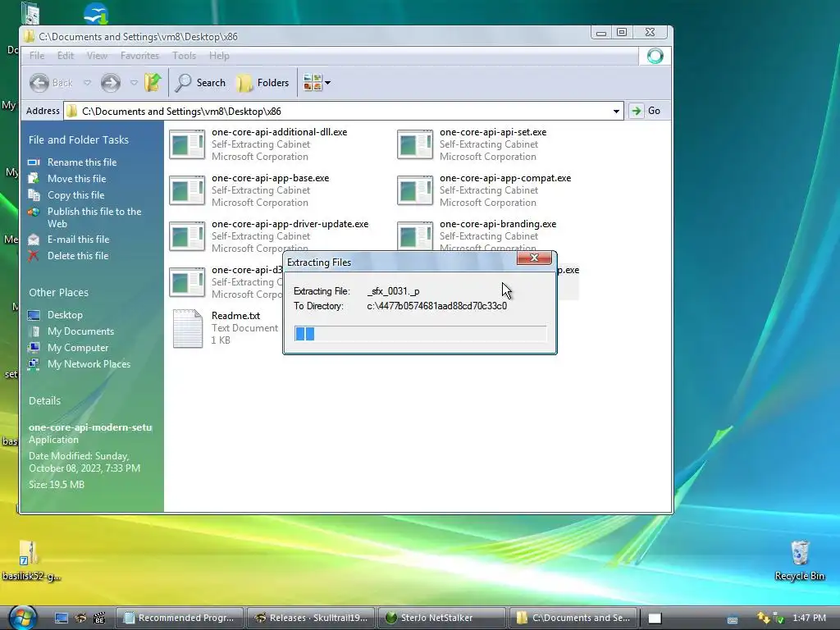Image resolution: width=840 pixels, height=630 pixels.
Task: Expand the Back history dropdown arrow
Action: click(x=87, y=83)
